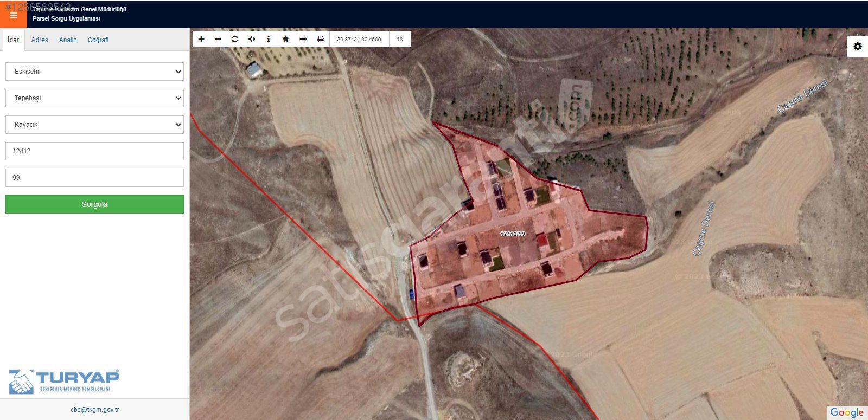Open the Coğrafi tab
This screenshot has height=420, width=868.
[x=98, y=40]
